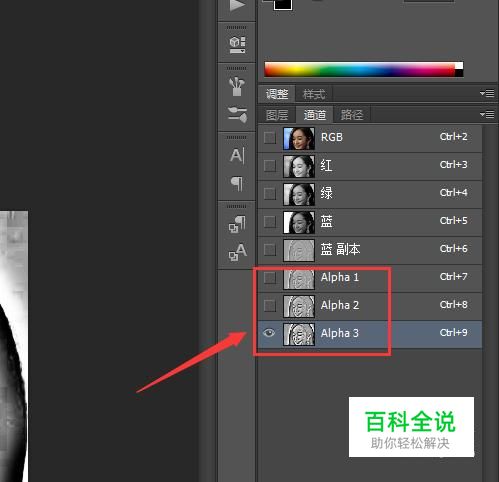Select the 蓝 channel thumbnail

pos(299,222)
